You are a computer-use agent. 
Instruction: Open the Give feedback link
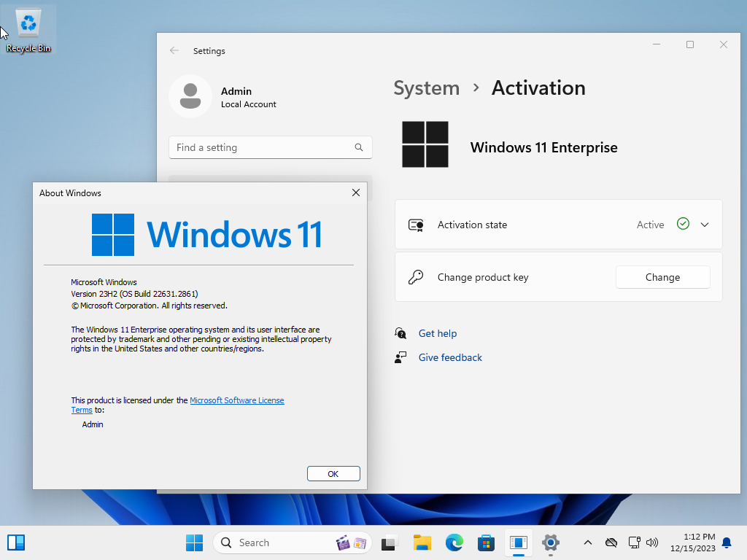point(450,357)
